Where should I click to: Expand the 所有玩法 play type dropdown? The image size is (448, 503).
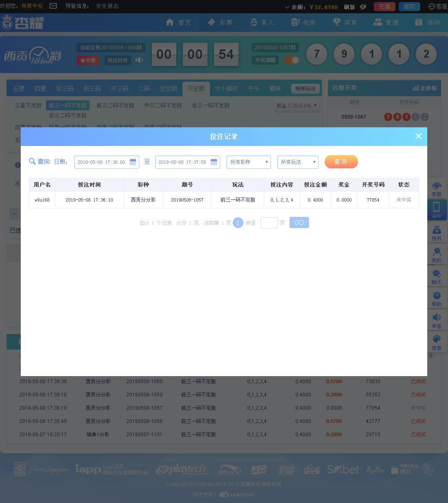coord(297,162)
